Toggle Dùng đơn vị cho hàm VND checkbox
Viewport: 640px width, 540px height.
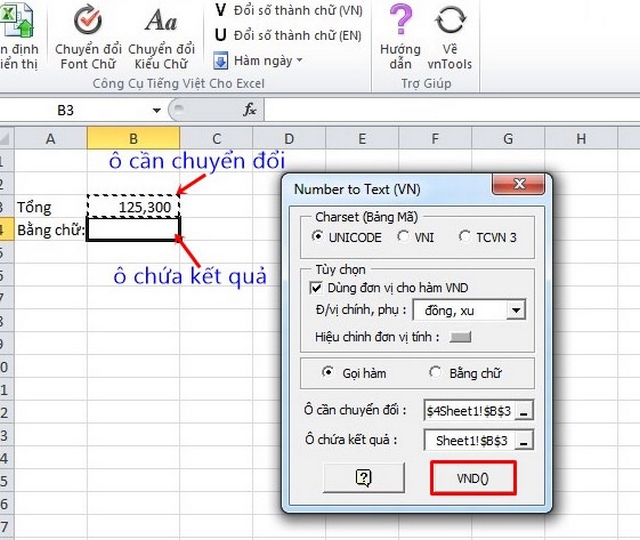316,288
